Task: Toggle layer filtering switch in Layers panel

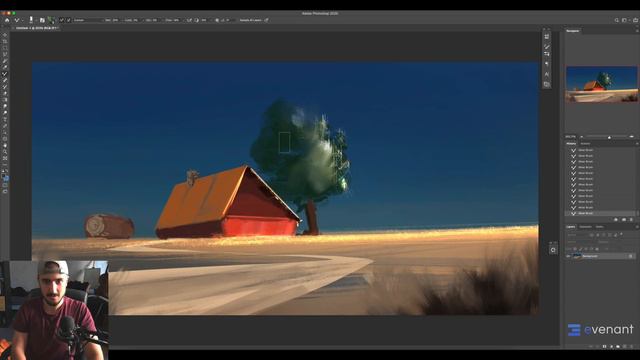Action: tap(621, 234)
